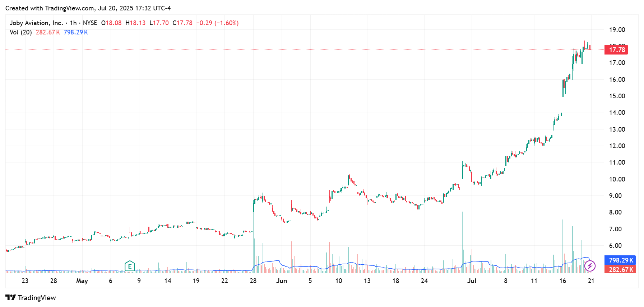Click the 'NYSE' exchange text
Viewport: 644px width, 307px height.
[x=90, y=23]
